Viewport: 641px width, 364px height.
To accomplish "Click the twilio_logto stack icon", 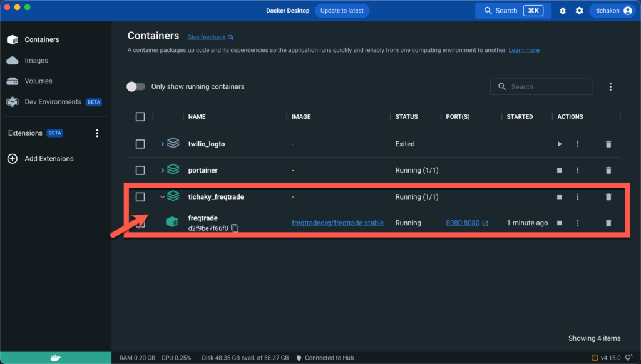I will pos(173,143).
